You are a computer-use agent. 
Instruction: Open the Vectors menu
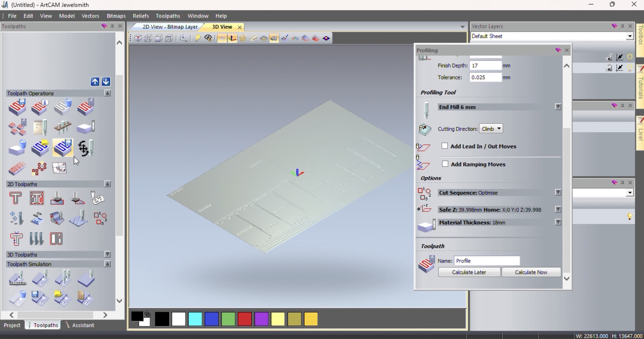pyautogui.click(x=90, y=16)
